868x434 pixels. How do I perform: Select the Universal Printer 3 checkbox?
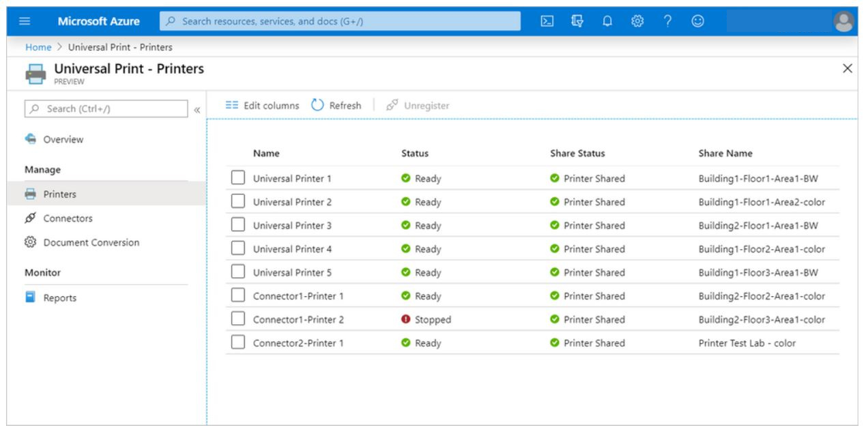(237, 225)
